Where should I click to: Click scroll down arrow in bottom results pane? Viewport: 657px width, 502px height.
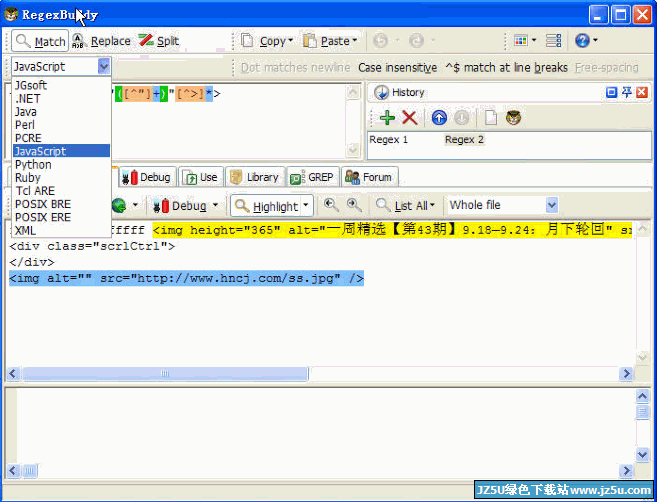click(x=642, y=454)
